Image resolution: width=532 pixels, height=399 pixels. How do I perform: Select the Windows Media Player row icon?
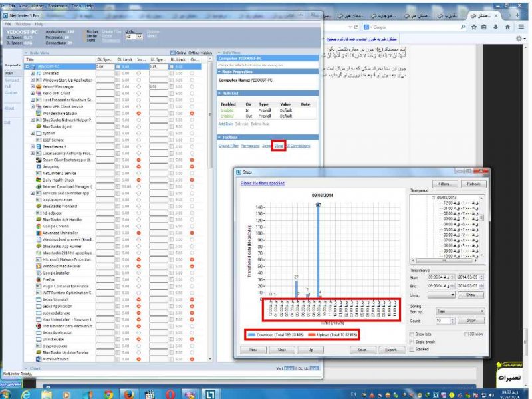[39, 267]
